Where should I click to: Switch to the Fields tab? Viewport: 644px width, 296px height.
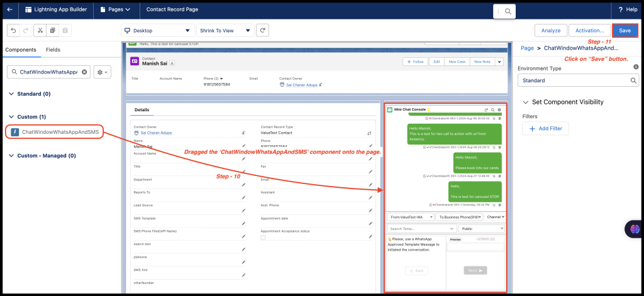tap(53, 50)
